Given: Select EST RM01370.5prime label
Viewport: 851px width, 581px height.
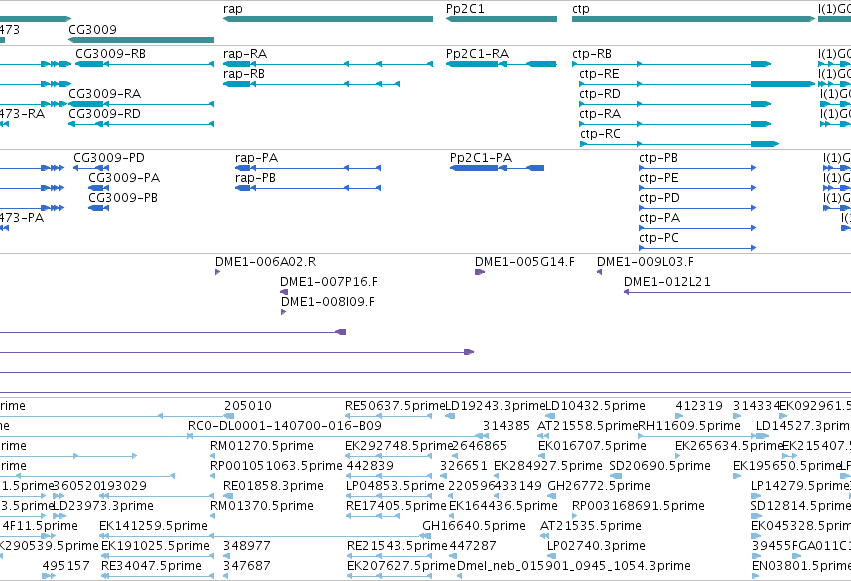Looking at the screenshot, I should point(262,506).
